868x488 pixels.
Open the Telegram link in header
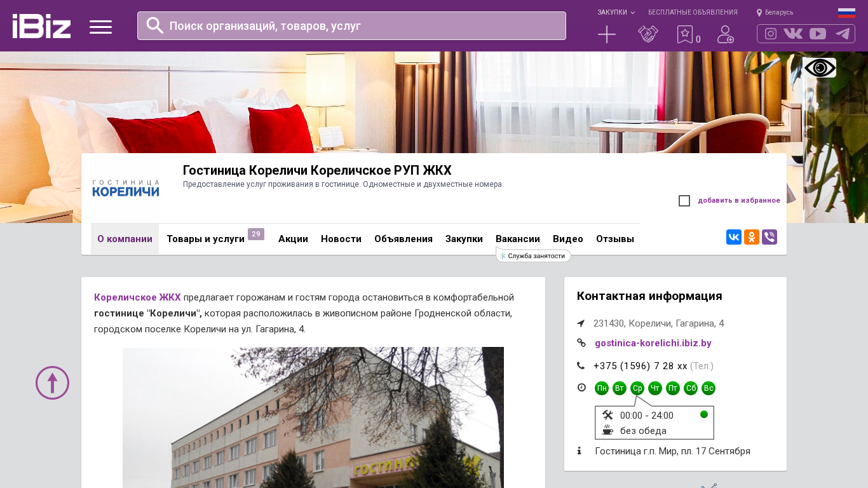(843, 34)
